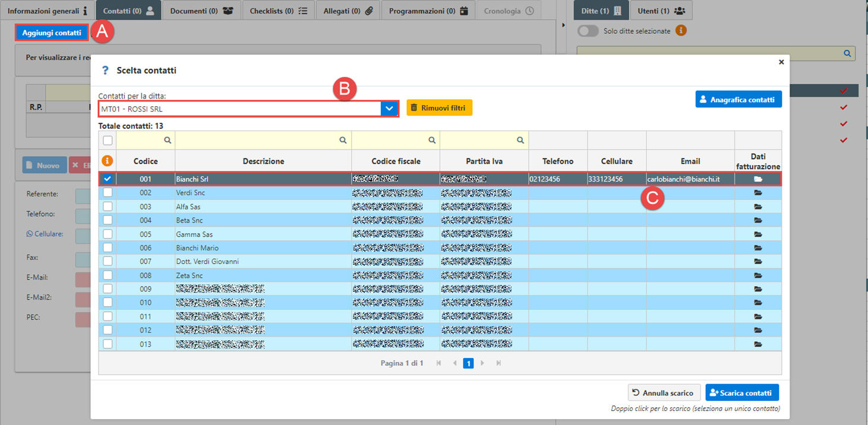
Task: Go to first page in pagination
Action: (x=439, y=363)
